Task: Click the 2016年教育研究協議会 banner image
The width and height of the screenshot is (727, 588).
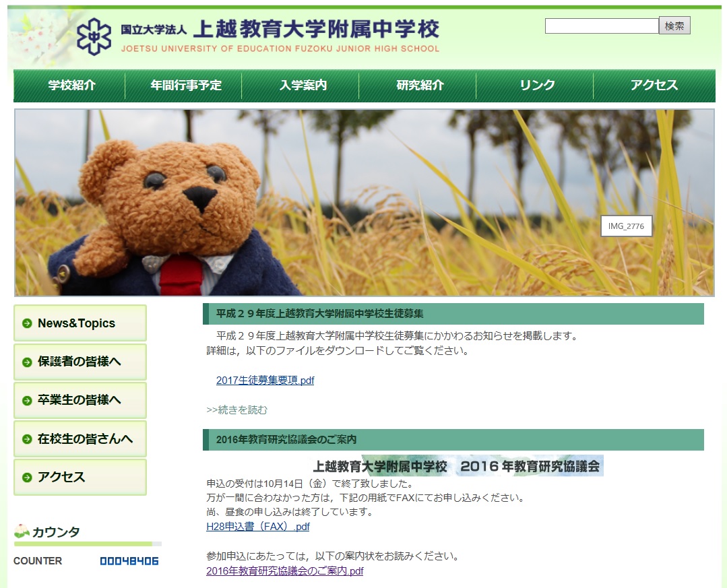Action: (x=458, y=465)
